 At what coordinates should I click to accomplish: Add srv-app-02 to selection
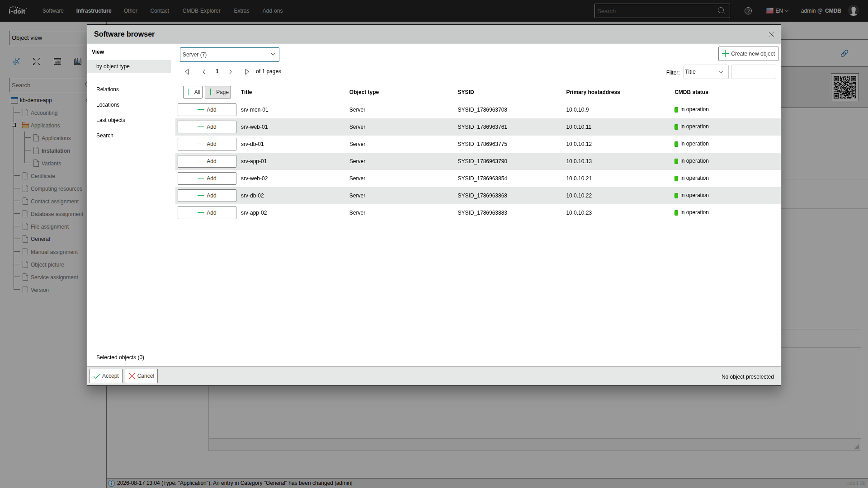pyautogui.click(x=207, y=213)
